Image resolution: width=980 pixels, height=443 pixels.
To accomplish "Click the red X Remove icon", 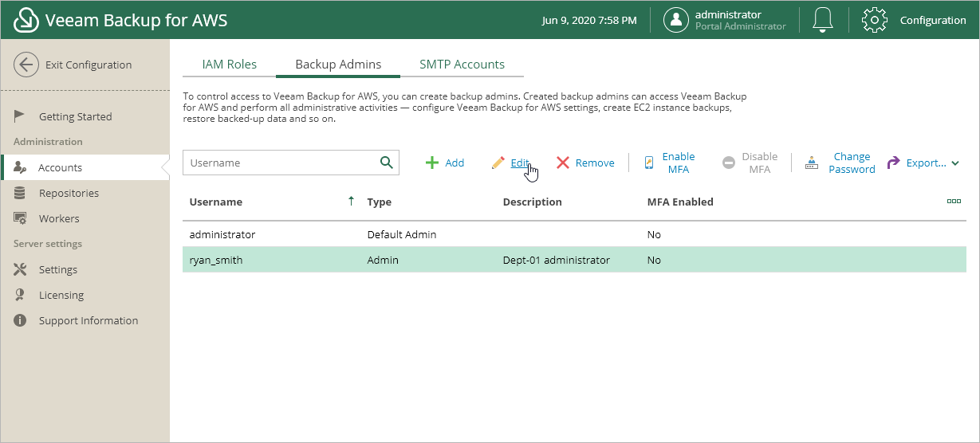I will click(x=563, y=163).
